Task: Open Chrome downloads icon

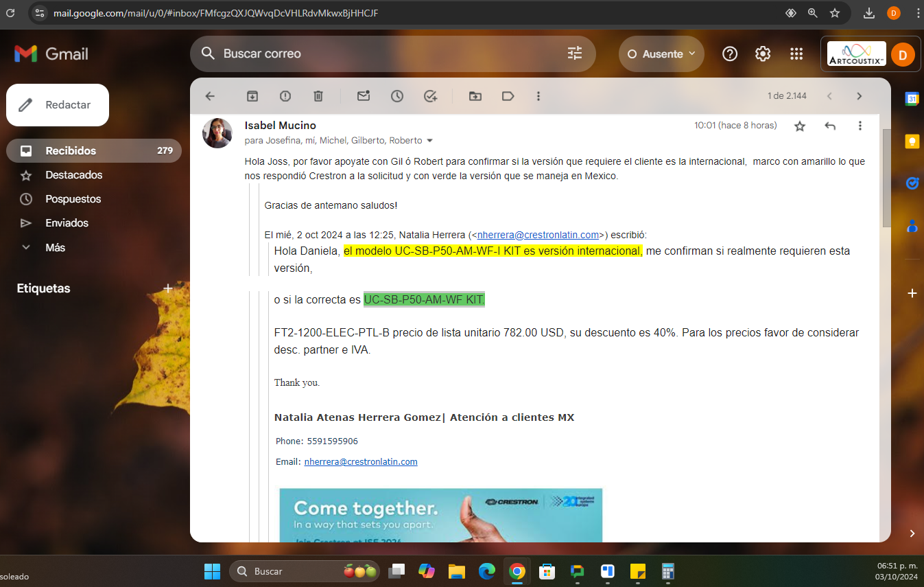Action: coord(869,12)
